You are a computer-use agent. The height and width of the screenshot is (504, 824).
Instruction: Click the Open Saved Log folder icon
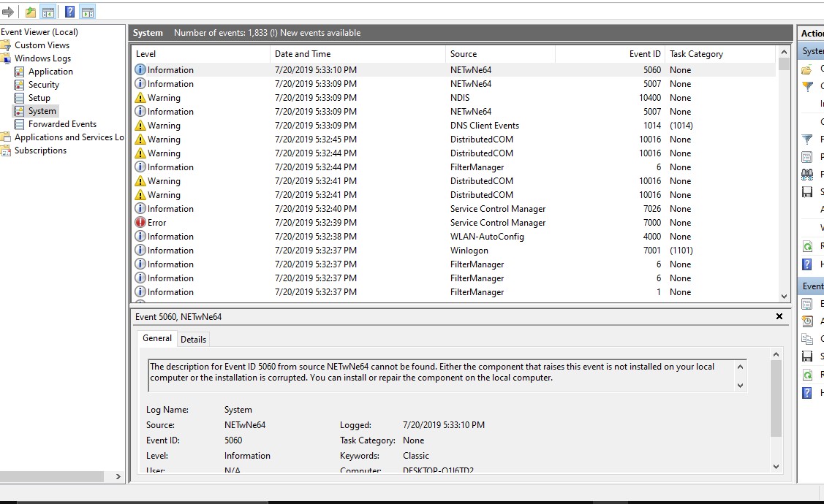[807, 69]
